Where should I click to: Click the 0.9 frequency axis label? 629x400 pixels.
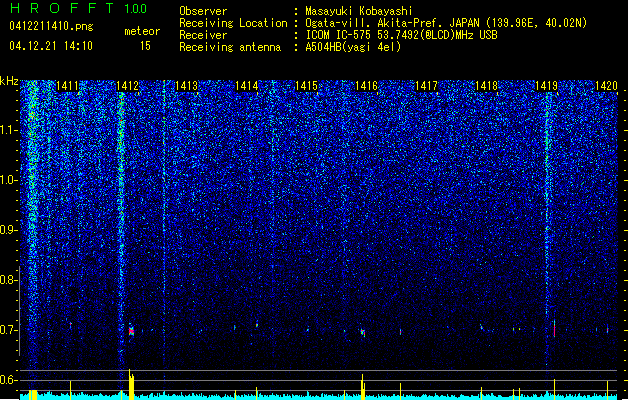[9, 230]
